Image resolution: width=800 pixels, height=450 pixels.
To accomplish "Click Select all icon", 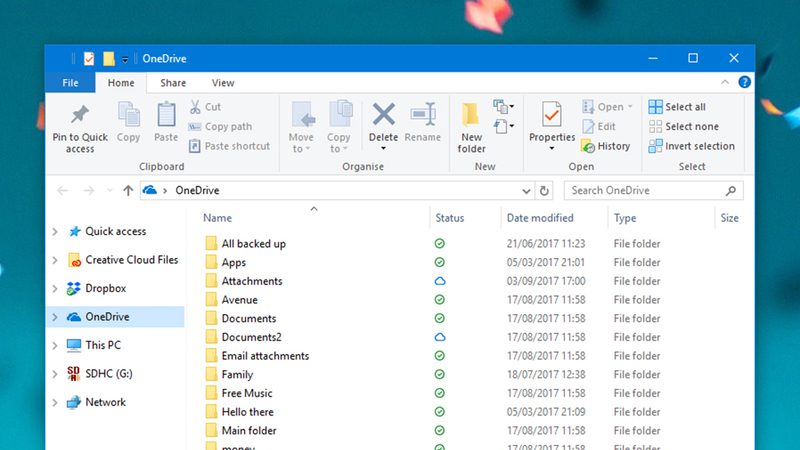I will point(655,107).
